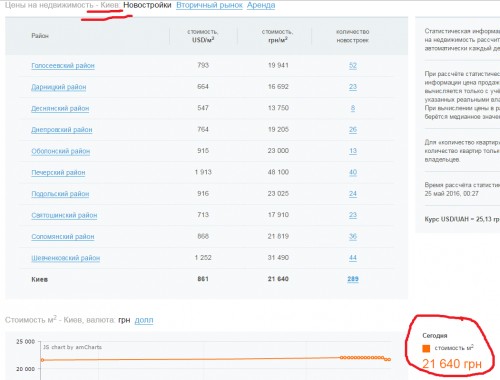The width and height of the screenshot is (500, 380).
Task: Click new-builds count 8 for Деснянский
Action: point(353,108)
